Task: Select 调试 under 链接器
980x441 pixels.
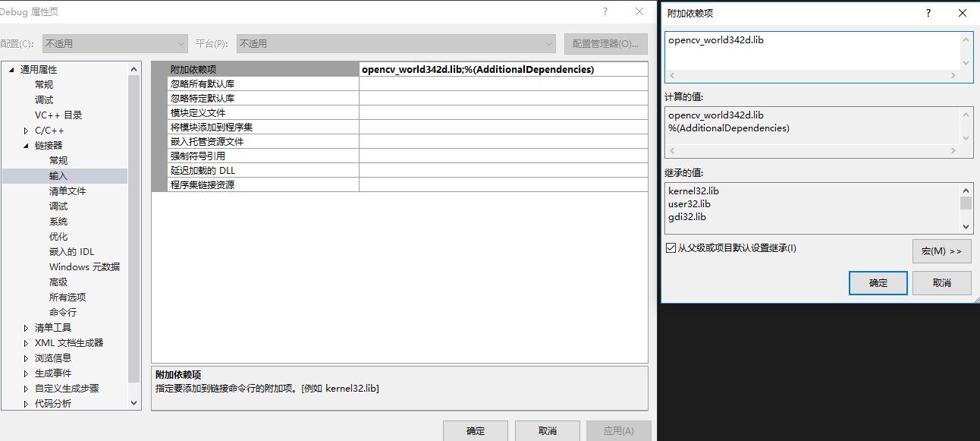Action: 58,206
